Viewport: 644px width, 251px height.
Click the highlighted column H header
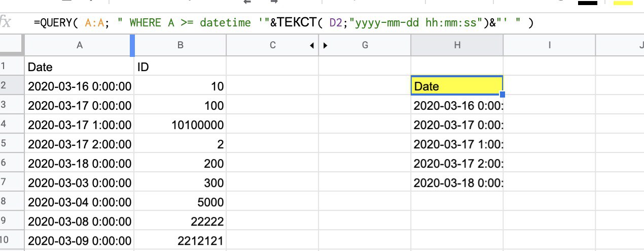457,45
